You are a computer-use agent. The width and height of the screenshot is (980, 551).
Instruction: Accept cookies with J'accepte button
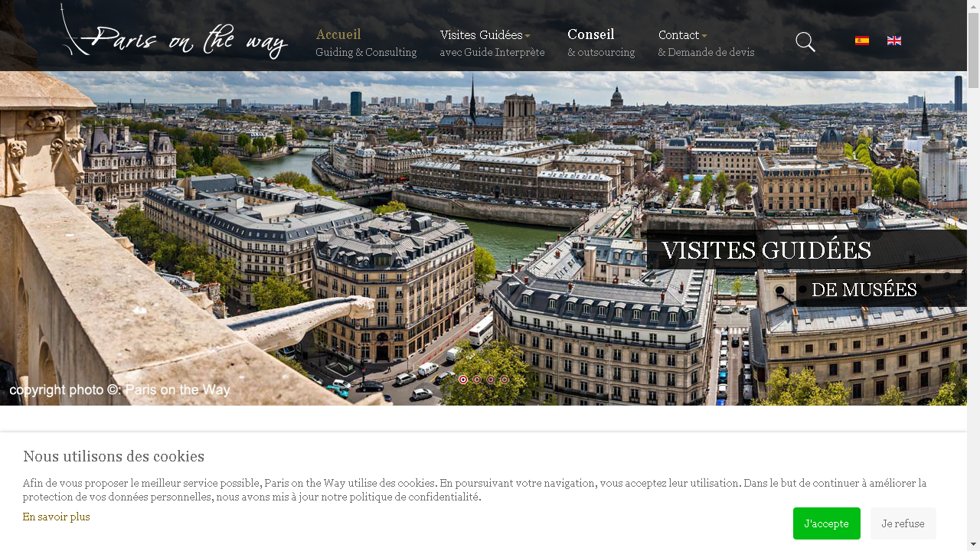(x=827, y=523)
